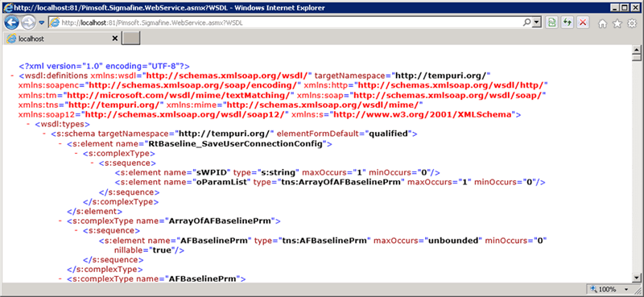This screenshot has height=297, width=644.
Task: Toggle the Compatibility View icon
Action: pos(552,23)
